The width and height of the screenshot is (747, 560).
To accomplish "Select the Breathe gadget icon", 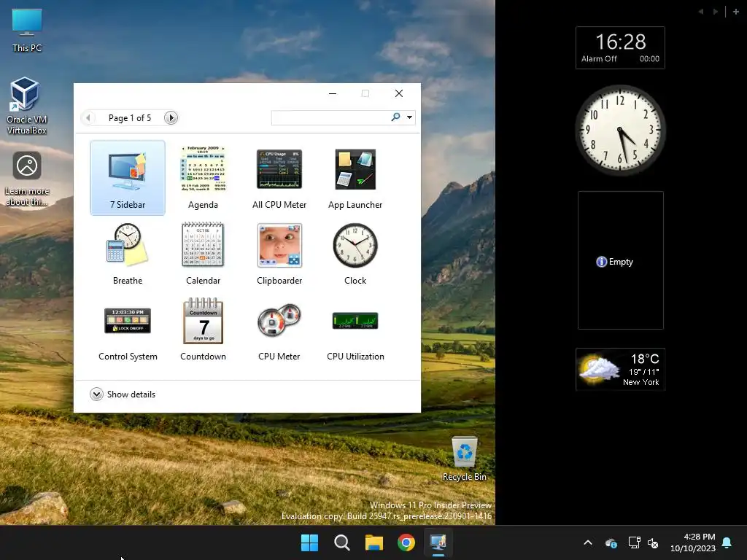I will pyautogui.click(x=127, y=245).
